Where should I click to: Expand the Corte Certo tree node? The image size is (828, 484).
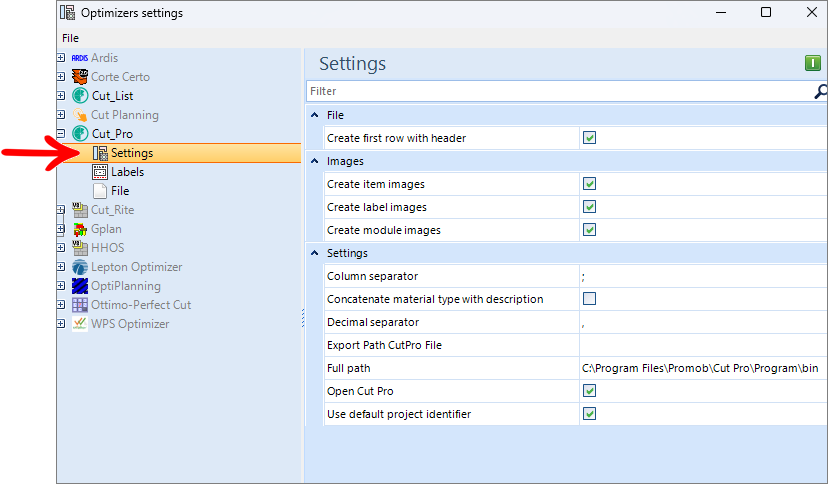pos(61,77)
